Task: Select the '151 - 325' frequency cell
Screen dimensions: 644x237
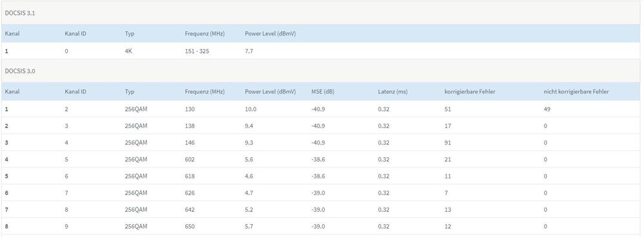Action: click(x=197, y=52)
